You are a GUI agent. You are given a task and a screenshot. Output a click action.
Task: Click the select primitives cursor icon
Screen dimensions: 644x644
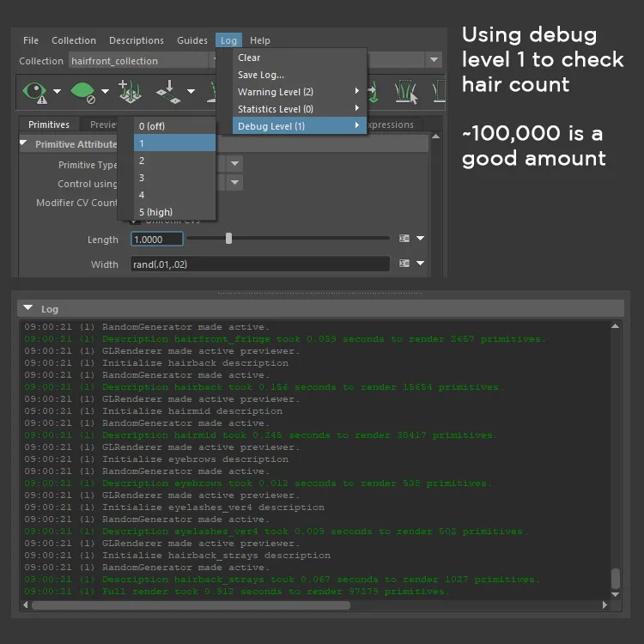click(x=406, y=92)
